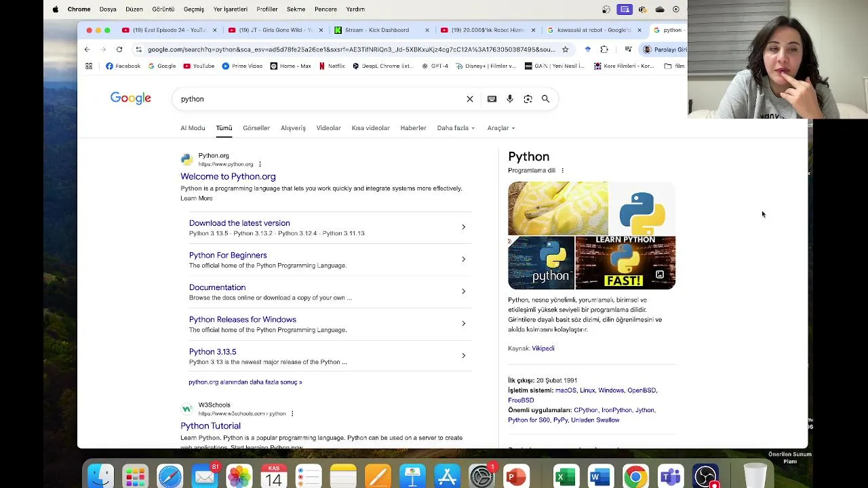Close the kawasaki at robot tab
The width and height of the screenshot is (868, 488).
(x=639, y=30)
